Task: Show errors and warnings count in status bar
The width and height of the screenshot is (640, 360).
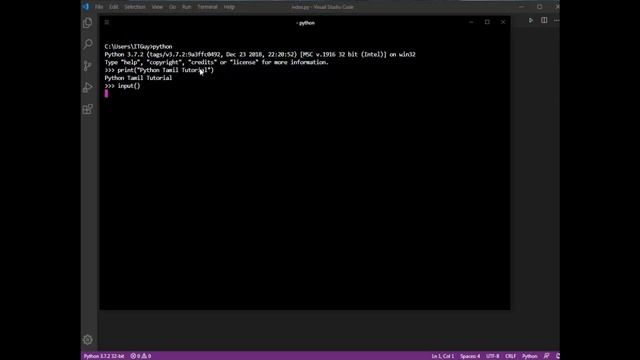Action: click(141, 356)
